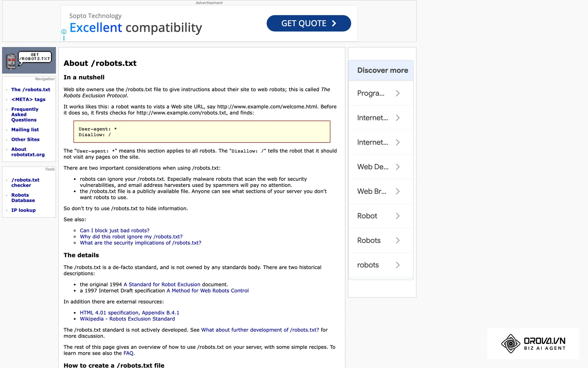Screen dimensions: 588x368
Task: Click the Discover more header
Action: (381, 70)
